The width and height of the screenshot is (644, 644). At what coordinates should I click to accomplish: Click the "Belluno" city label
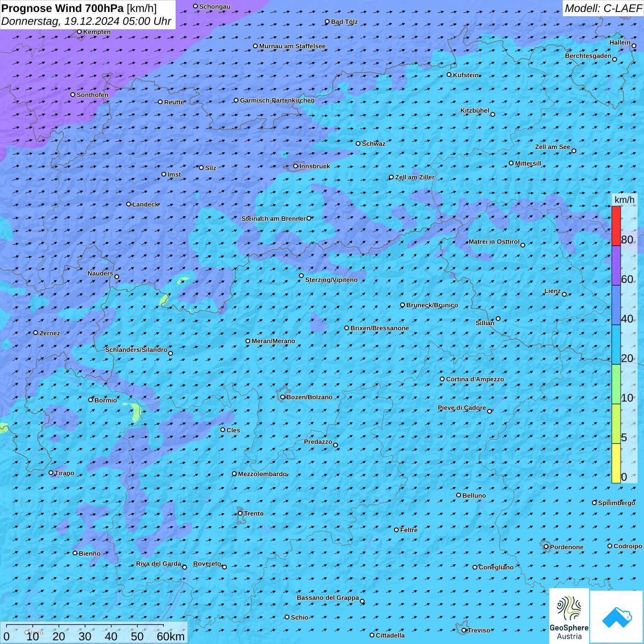(x=474, y=495)
